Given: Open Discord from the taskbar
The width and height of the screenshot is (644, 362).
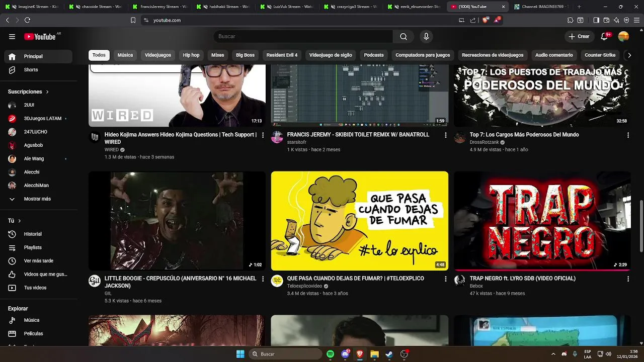Looking at the screenshot, I should (345, 354).
